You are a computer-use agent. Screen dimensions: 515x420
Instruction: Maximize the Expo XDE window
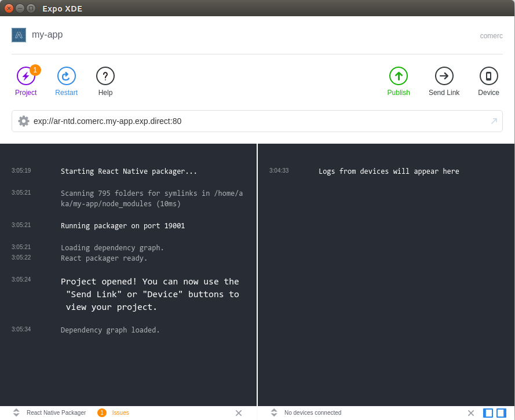click(x=31, y=9)
